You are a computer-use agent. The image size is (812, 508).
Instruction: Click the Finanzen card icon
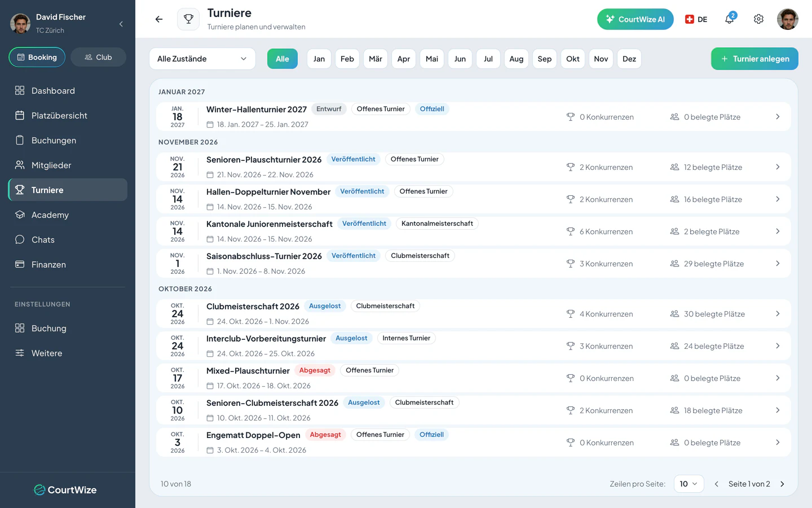(20, 264)
